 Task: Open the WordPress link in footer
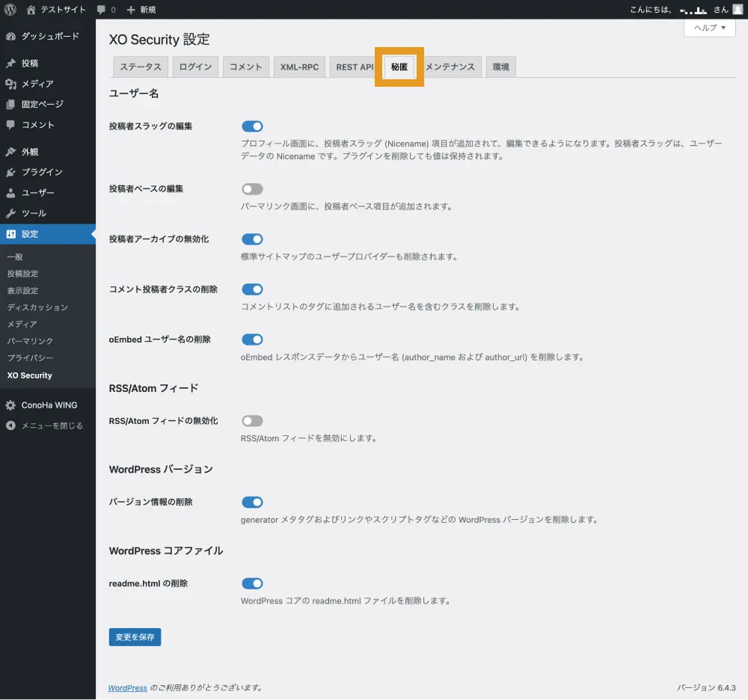point(127,687)
